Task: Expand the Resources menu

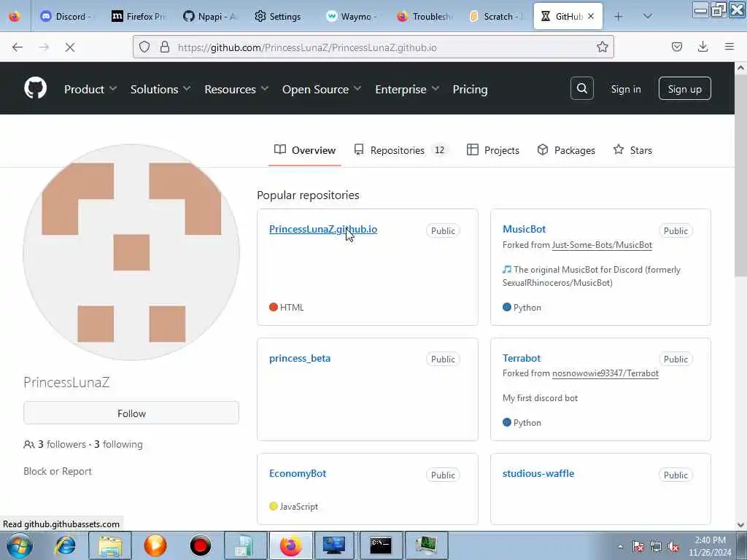Action: point(236,89)
